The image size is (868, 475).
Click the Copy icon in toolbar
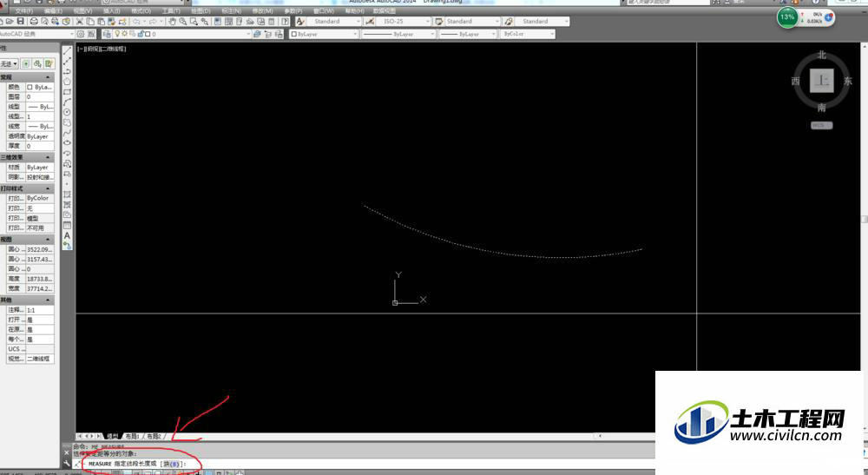point(90,22)
